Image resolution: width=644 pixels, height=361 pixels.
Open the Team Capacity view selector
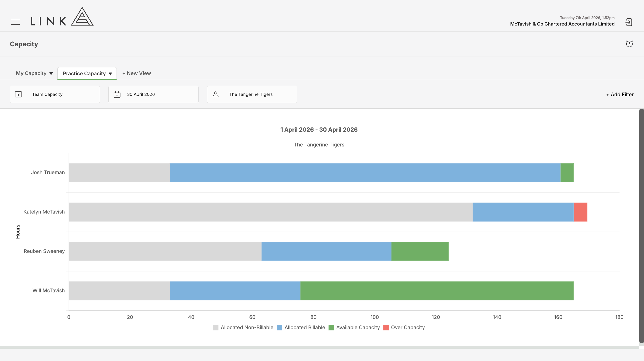55,95
